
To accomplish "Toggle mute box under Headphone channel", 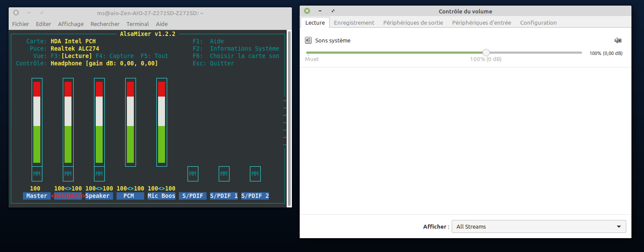I will point(68,174).
